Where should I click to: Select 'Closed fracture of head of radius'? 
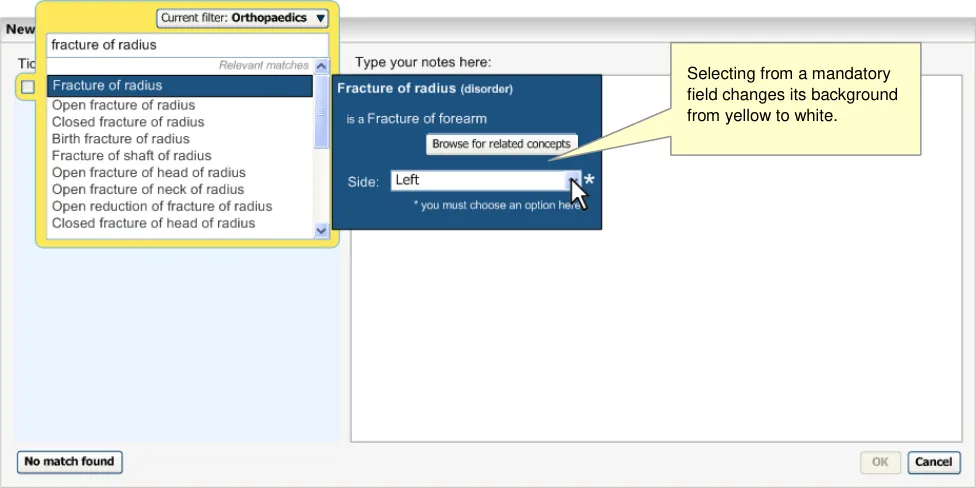coord(153,224)
